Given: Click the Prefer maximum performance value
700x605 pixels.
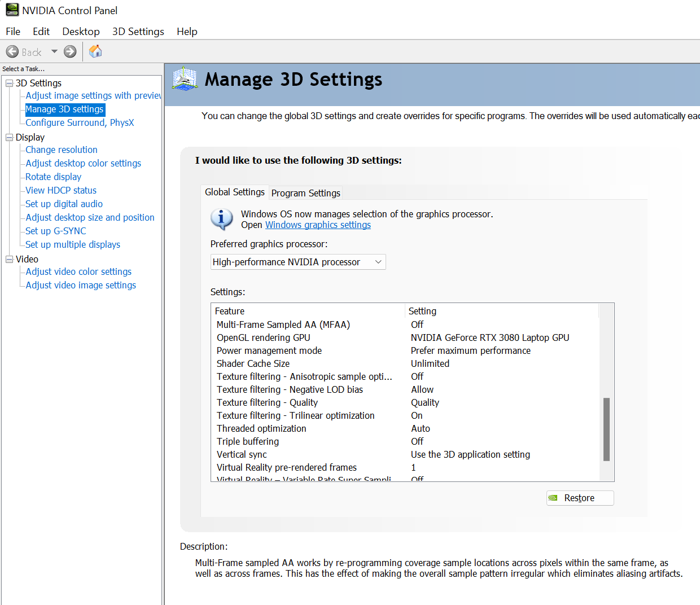Looking at the screenshot, I should coord(471,350).
